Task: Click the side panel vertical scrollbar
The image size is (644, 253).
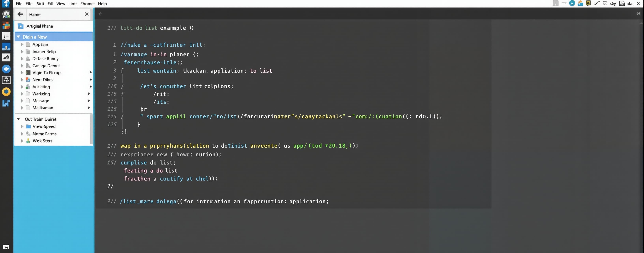Action: pos(91,129)
